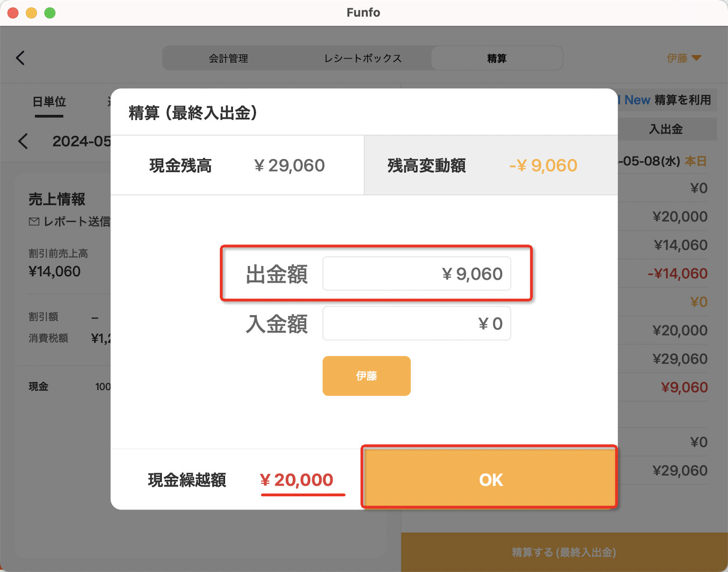The width and height of the screenshot is (728, 572).
Task: Click 精算する (最終入出金) bottom button
Action: tap(564, 552)
